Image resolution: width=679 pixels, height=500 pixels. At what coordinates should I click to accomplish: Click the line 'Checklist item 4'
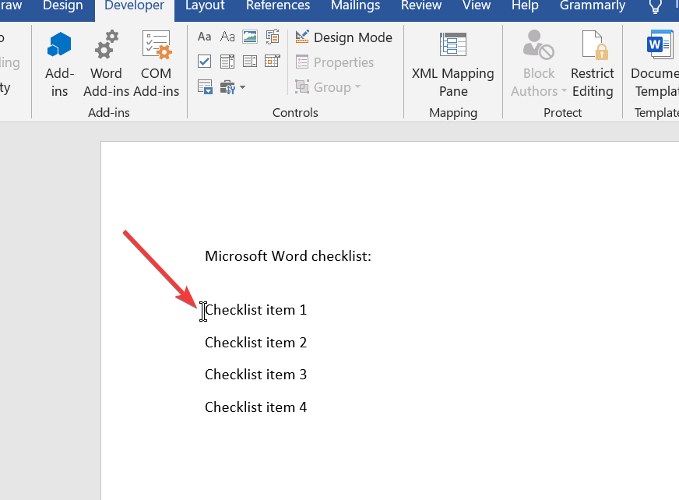[255, 407]
